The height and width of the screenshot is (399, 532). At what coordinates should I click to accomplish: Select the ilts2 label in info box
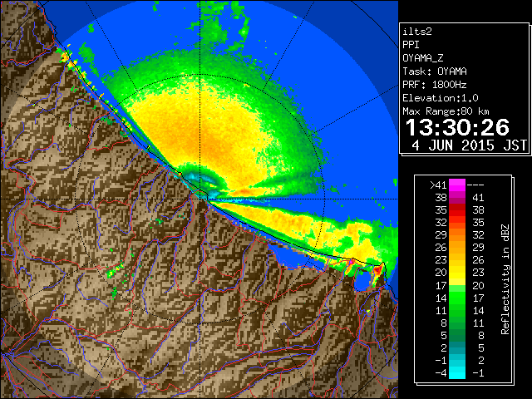pyautogui.click(x=417, y=32)
